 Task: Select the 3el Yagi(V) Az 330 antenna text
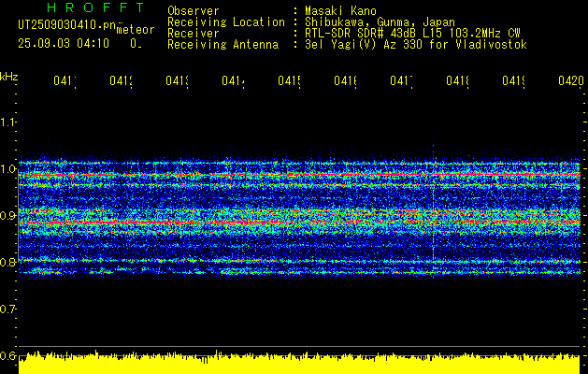pos(416,45)
